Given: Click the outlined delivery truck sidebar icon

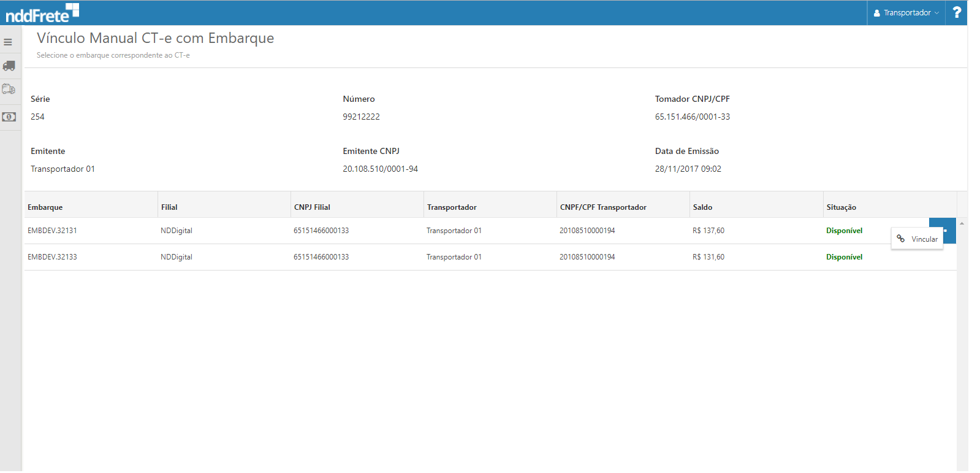Looking at the screenshot, I should point(9,90).
